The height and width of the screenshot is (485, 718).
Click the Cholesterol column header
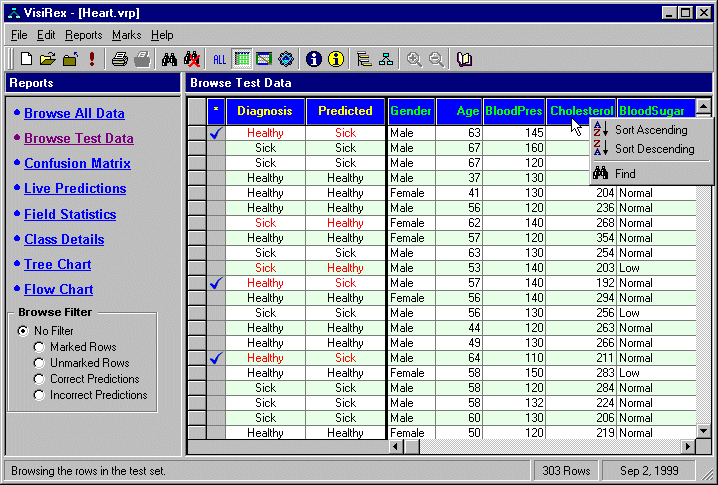tap(581, 111)
